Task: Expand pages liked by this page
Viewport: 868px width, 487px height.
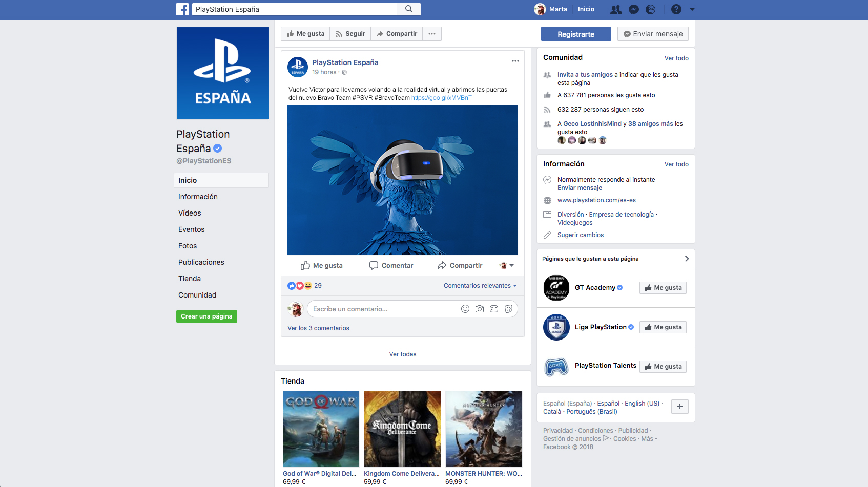Action: coord(687,259)
